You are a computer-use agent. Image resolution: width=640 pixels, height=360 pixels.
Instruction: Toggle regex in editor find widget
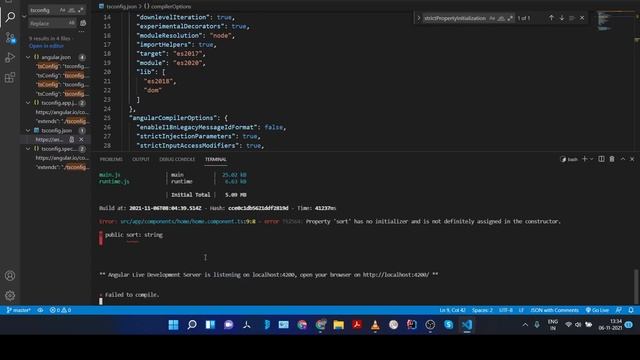510,18
